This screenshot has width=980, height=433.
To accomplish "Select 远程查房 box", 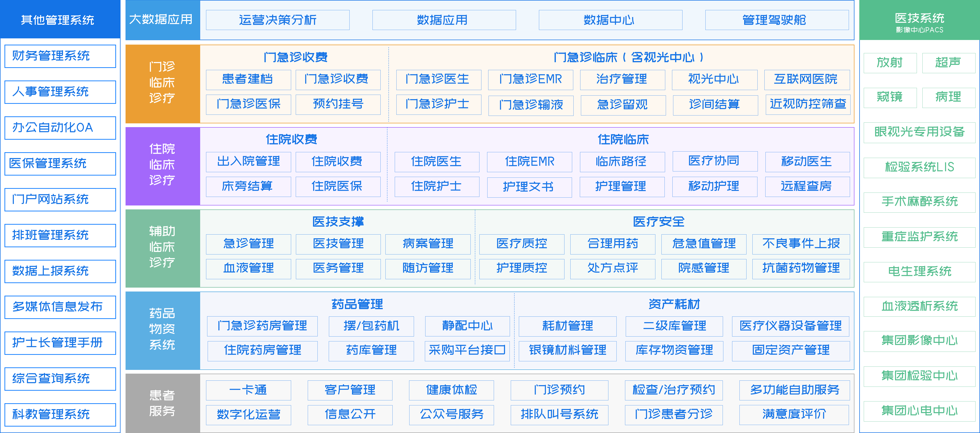I will (x=807, y=187).
